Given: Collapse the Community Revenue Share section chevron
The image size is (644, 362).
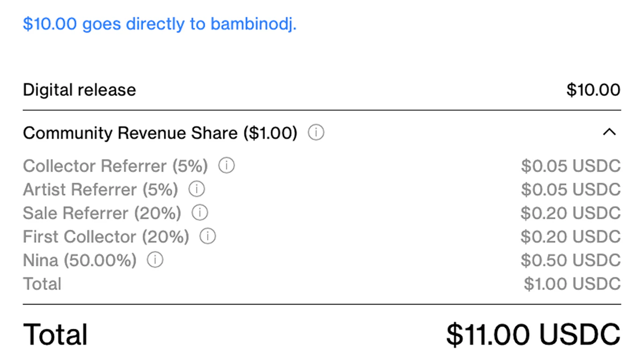Looking at the screenshot, I should click(x=609, y=132).
